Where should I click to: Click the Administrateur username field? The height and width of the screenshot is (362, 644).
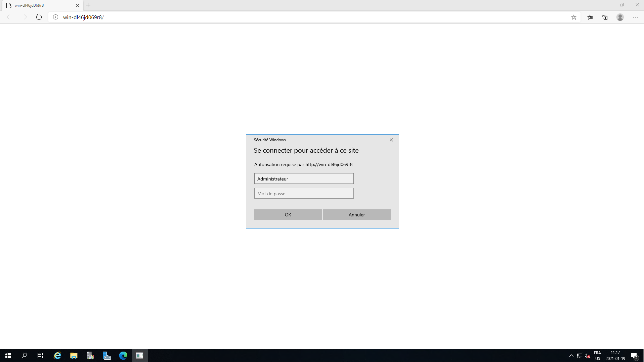point(304,178)
